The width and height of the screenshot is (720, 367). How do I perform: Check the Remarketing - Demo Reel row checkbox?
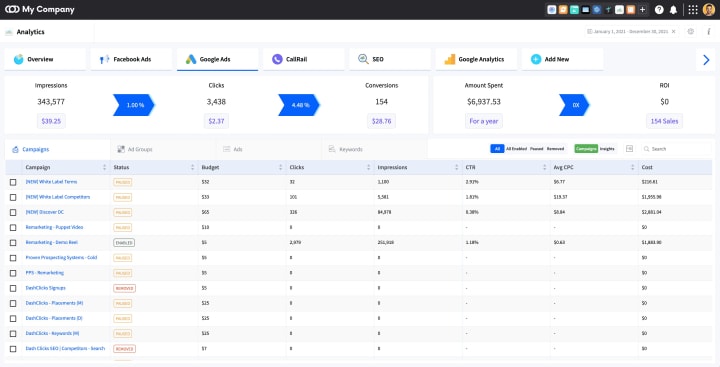pyautogui.click(x=13, y=243)
